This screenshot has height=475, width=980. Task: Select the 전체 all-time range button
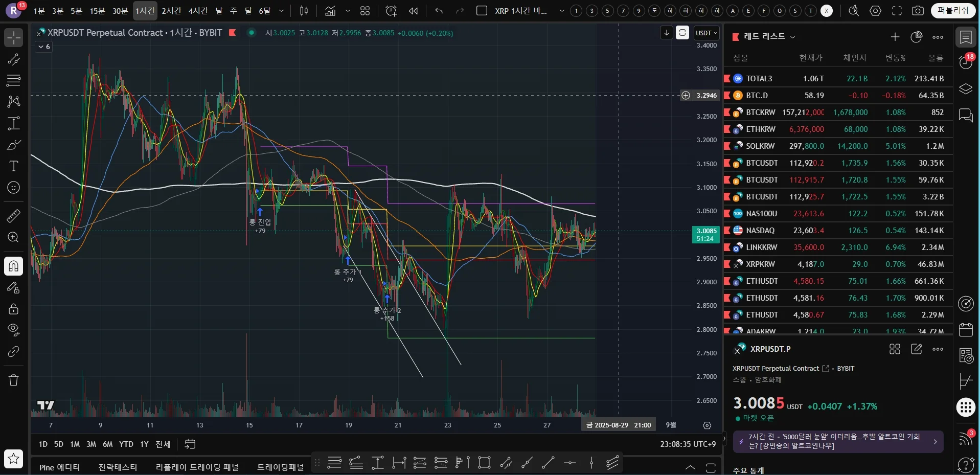163,444
